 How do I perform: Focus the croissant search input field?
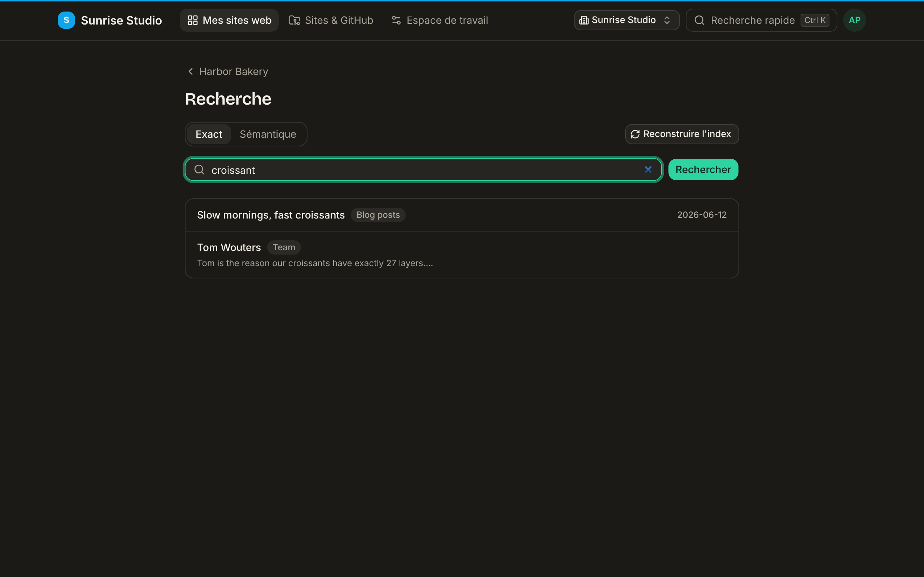[423, 169]
